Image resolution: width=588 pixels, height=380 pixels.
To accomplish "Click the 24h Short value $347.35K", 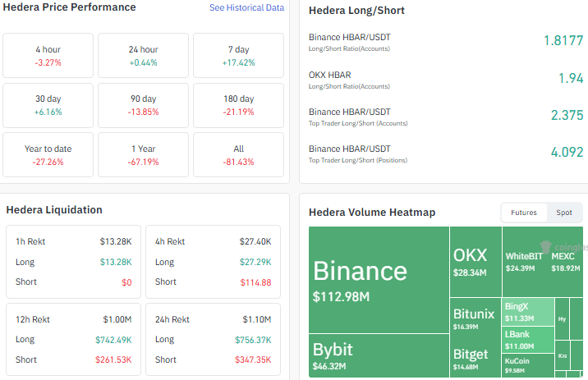I will click(253, 359).
